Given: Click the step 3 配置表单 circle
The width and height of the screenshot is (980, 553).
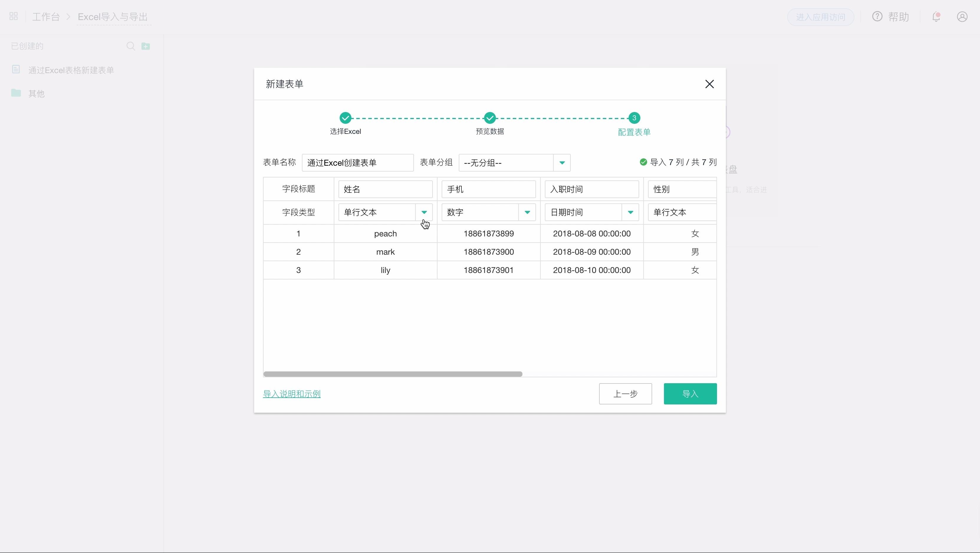Looking at the screenshot, I should (x=634, y=118).
